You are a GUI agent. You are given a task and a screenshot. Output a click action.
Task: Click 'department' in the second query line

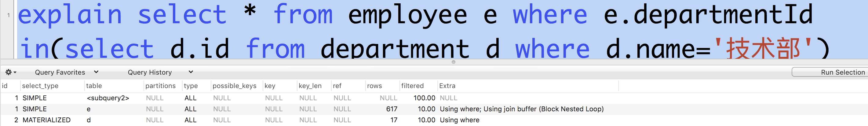click(395, 49)
